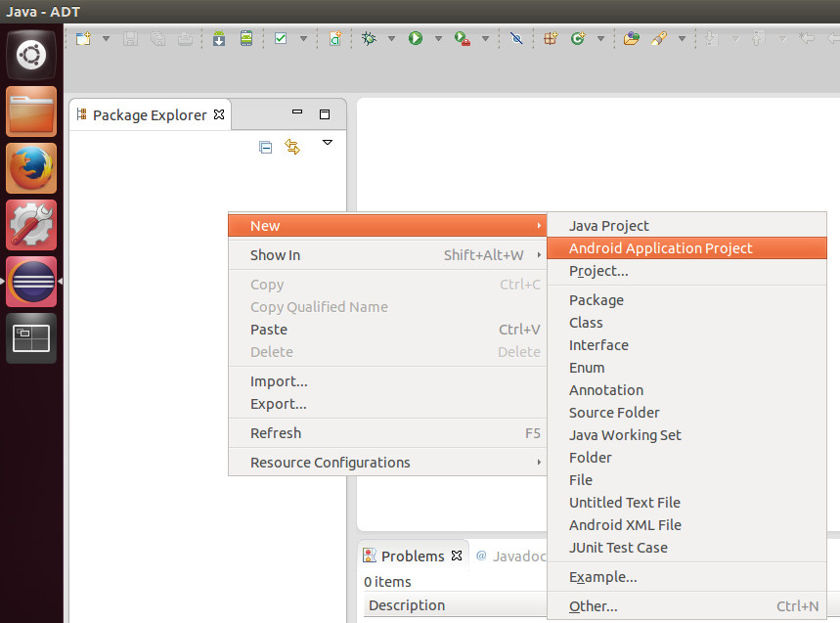Select New in the context menu
The width and height of the screenshot is (840, 623).
(x=387, y=226)
